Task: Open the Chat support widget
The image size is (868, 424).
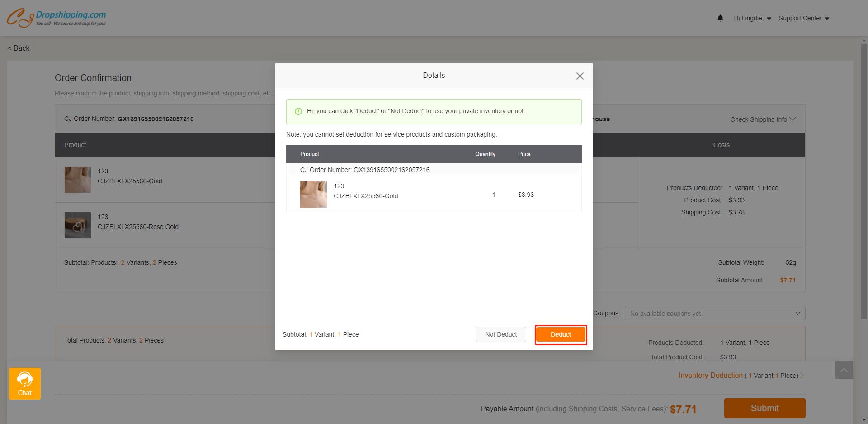Action: (x=25, y=383)
